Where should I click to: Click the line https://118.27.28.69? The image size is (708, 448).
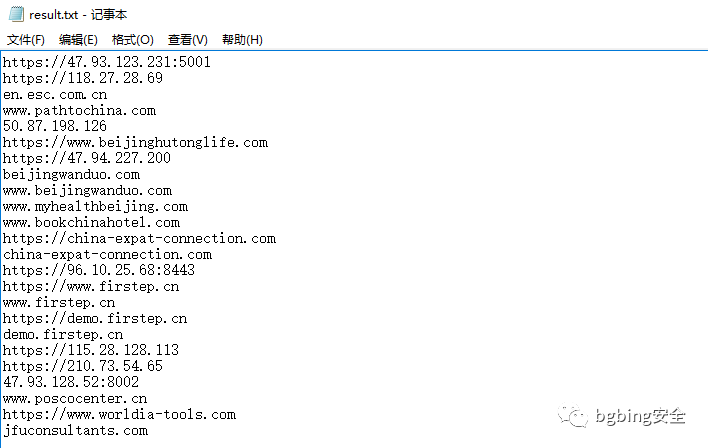[83, 78]
